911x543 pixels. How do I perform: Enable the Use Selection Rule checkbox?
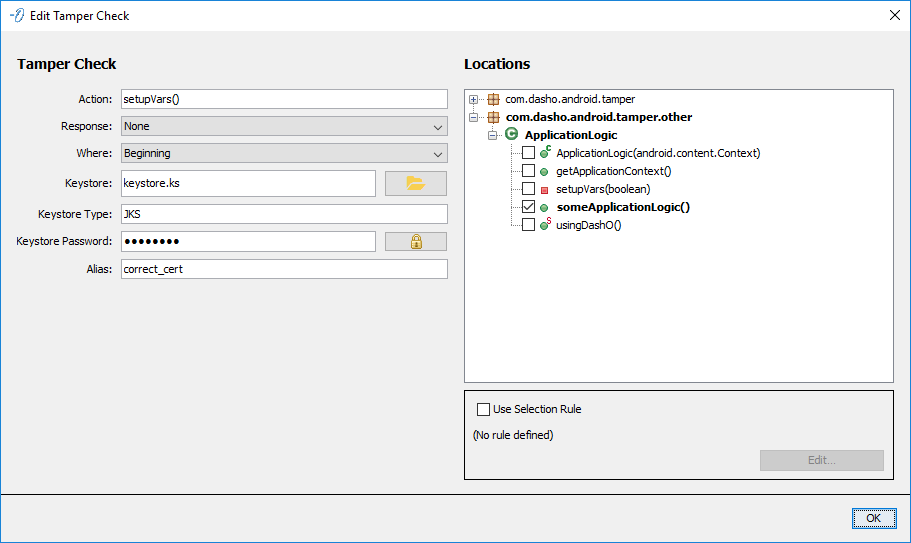(484, 409)
